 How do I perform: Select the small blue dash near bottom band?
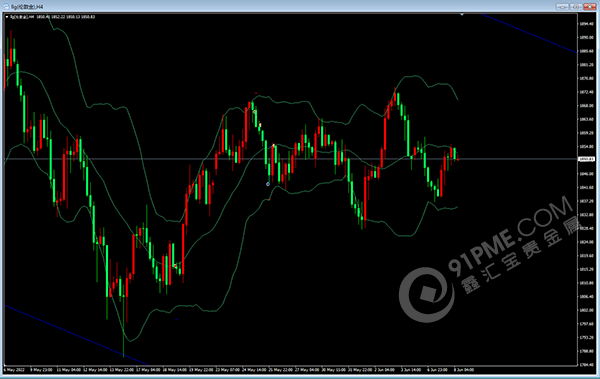coord(176,319)
